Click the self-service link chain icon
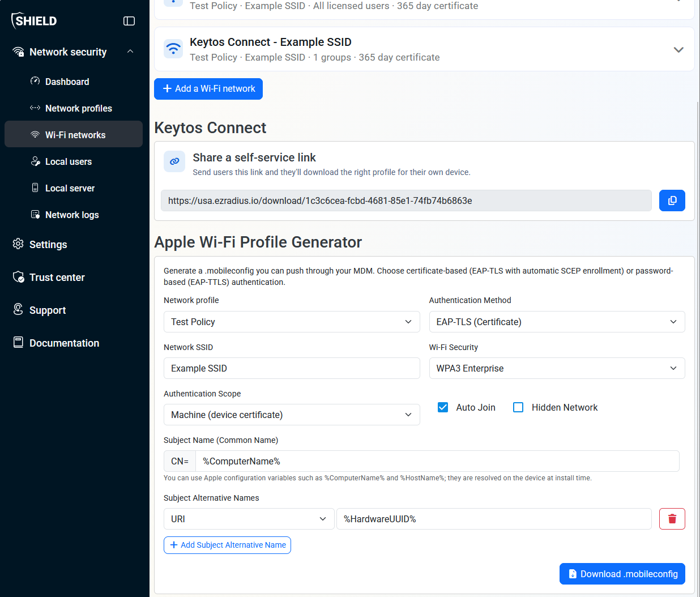This screenshot has height=597, width=700. (x=174, y=161)
